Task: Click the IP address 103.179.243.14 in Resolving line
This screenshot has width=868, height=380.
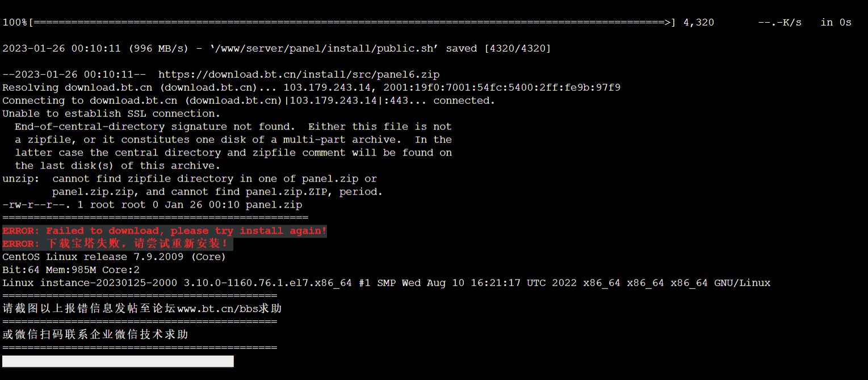Action: (x=330, y=87)
